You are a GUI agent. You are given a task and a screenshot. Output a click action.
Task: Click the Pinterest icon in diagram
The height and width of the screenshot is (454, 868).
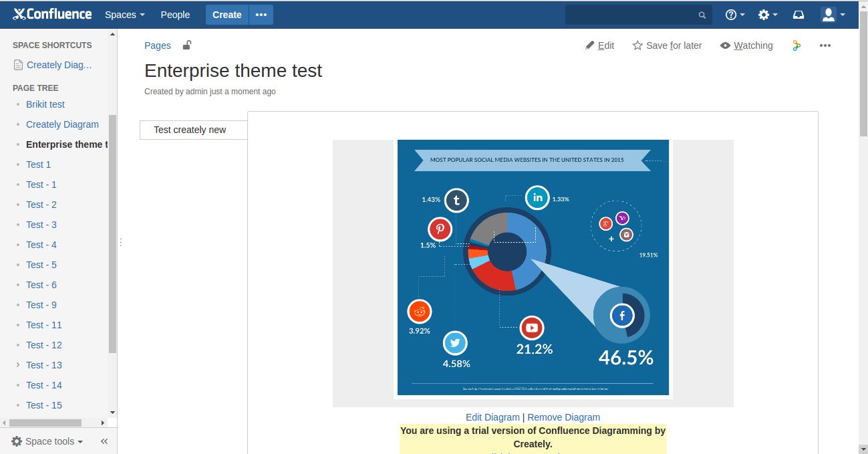(440, 229)
